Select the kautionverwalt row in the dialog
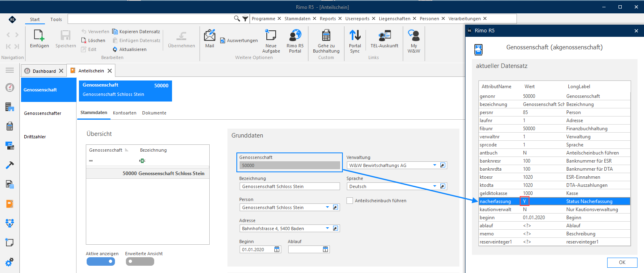The height and width of the screenshot is (273, 644). point(554,210)
